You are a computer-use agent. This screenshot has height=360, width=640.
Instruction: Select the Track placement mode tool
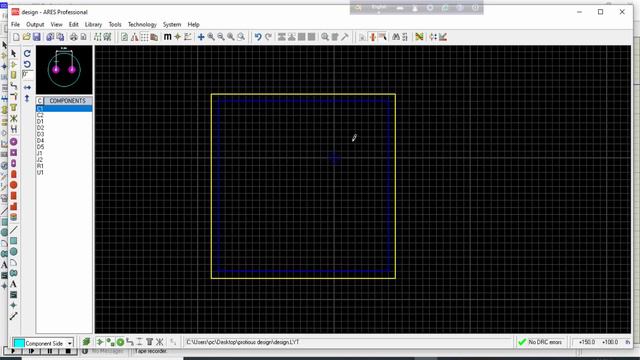(13, 86)
